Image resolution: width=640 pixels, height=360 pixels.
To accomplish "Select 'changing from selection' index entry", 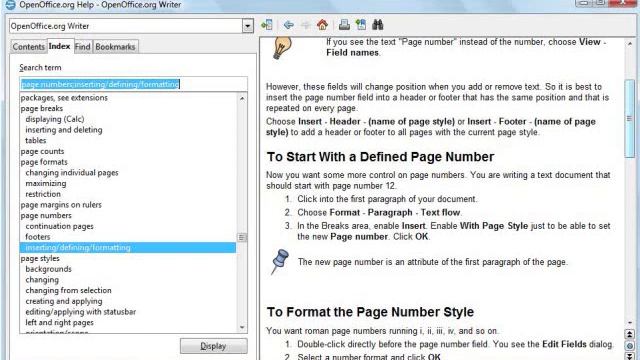I will click(x=68, y=290).
